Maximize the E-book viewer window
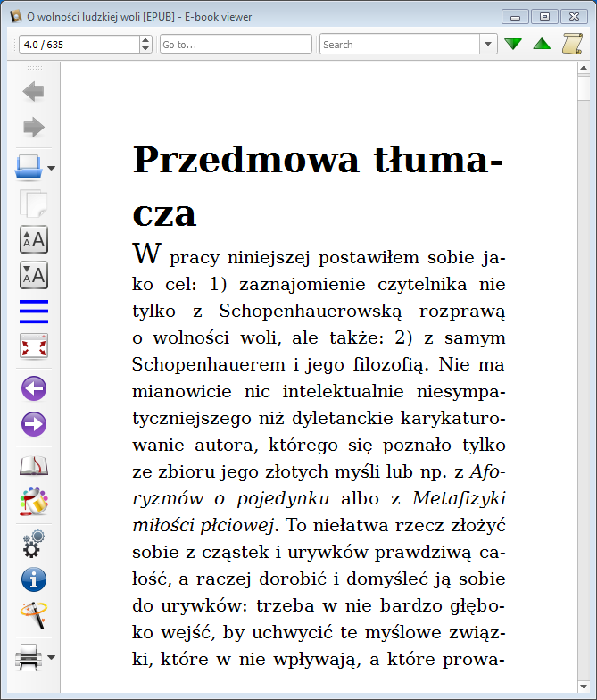The height and width of the screenshot is (700, 597). point(544,16)
